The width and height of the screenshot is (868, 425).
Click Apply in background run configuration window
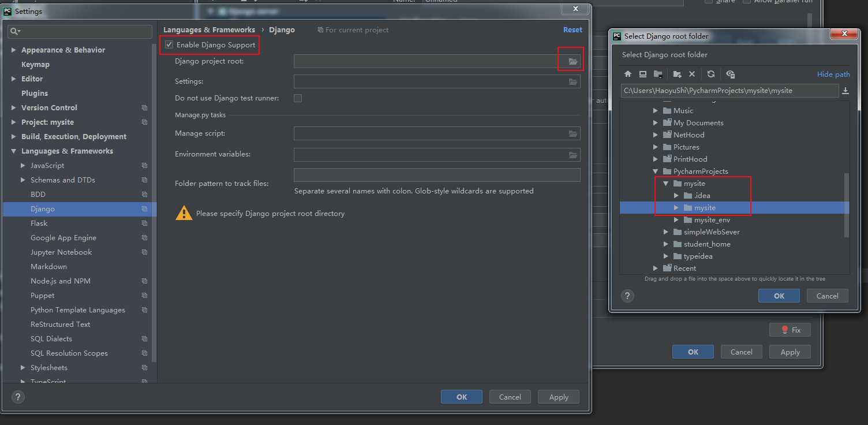790,352
